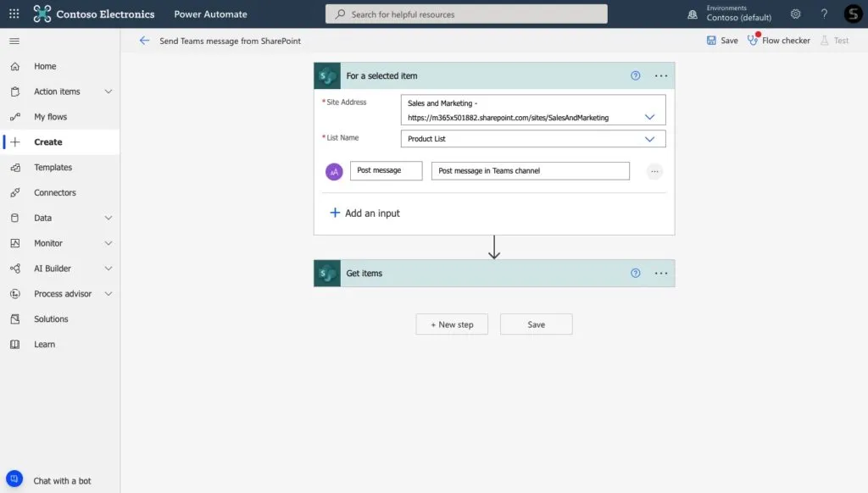Click the Home house icon

pos(15,66)
